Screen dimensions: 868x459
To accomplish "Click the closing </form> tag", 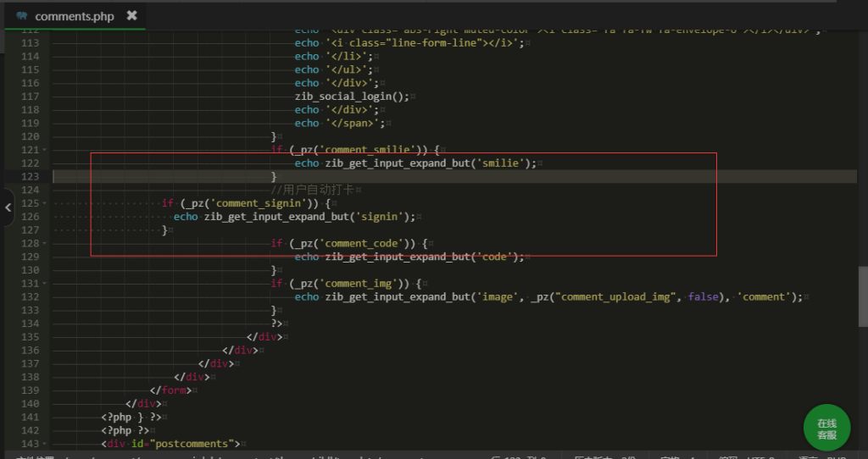I will (174, 390).
